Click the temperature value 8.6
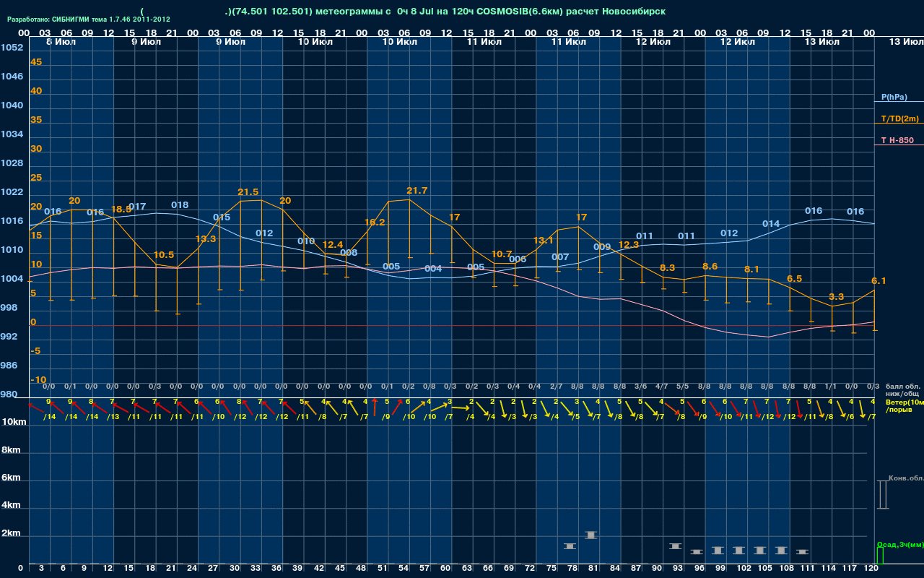Image resolution: width=924 pixels, height=578 pixels. click(710, 267)
